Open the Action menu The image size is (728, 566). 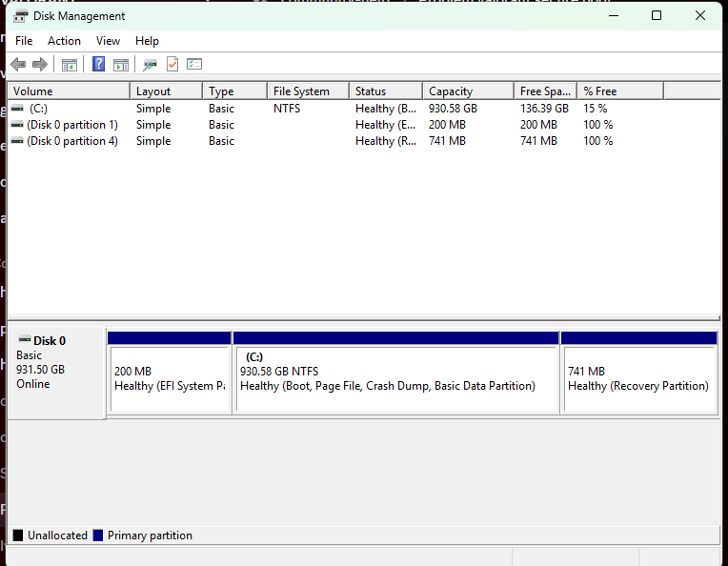[64, 41]
